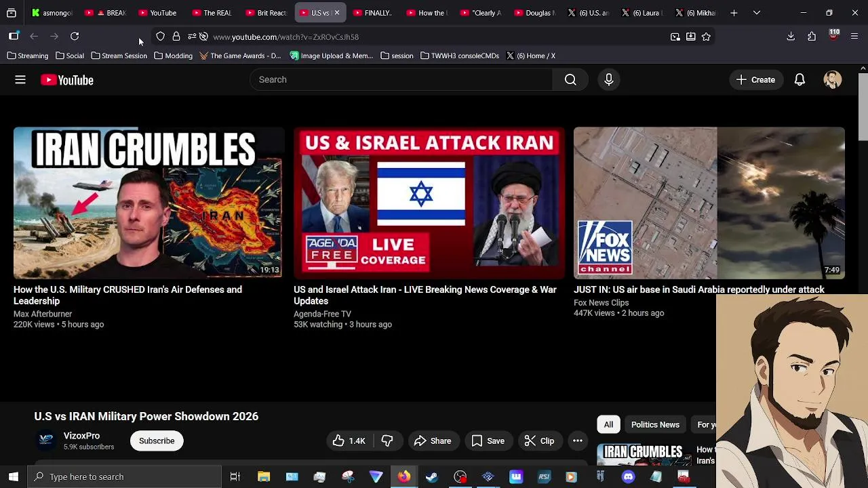Screen dimensions: 868x488
Task: Open the Fox News Clips channel link
Action: pos(601,303)
